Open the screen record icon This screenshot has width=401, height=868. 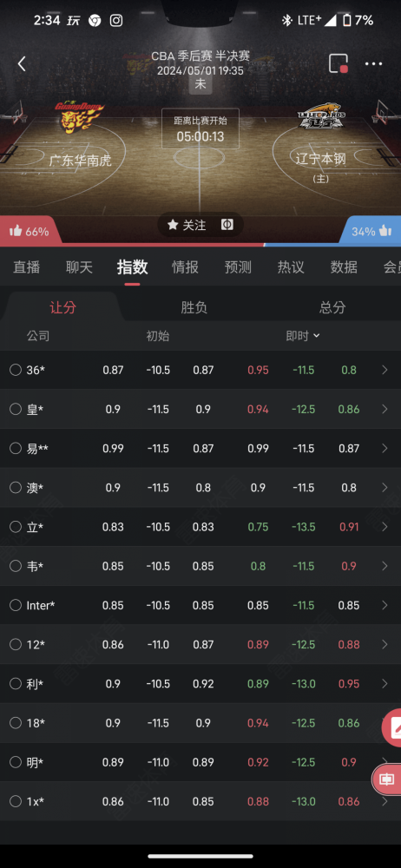pyautogui.click(x=338, y=63)
